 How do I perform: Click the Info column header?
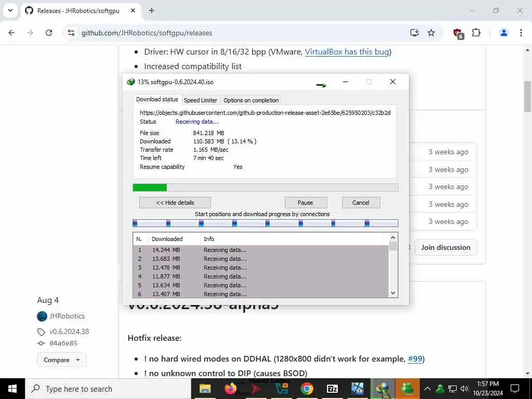pos(292,239)
